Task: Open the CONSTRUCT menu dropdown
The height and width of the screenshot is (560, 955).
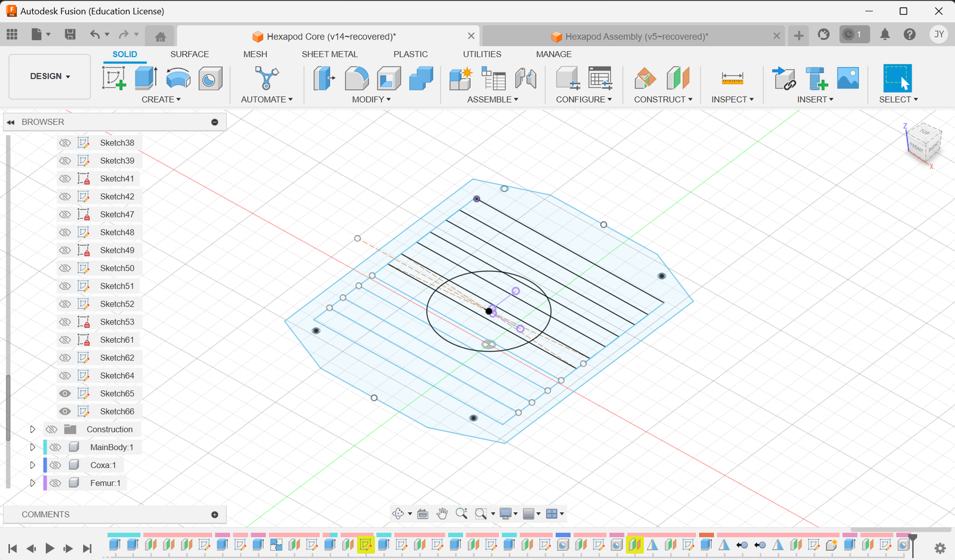Action: click(663, 100)
